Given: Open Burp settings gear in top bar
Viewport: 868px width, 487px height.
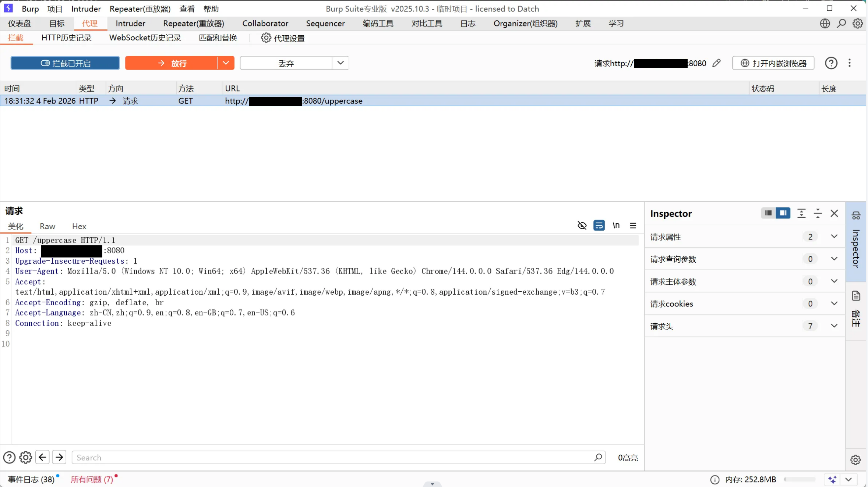Looking at the screenshot, I should (858, 24).
